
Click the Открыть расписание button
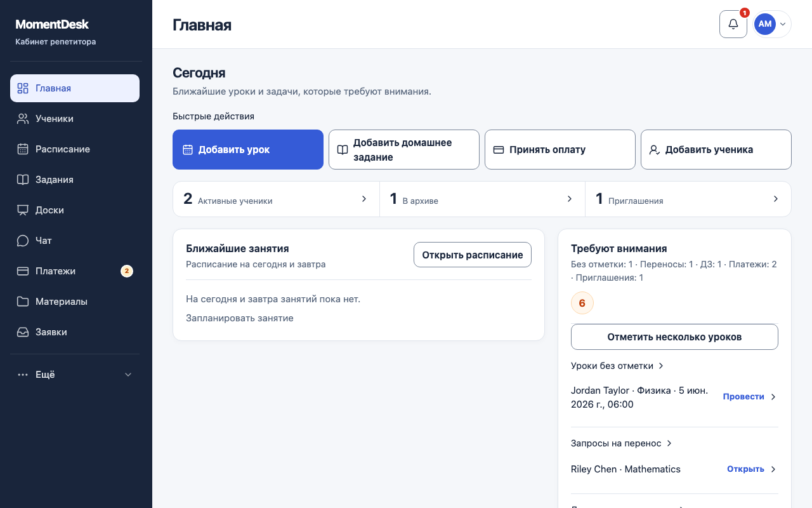tap(473, 255)
